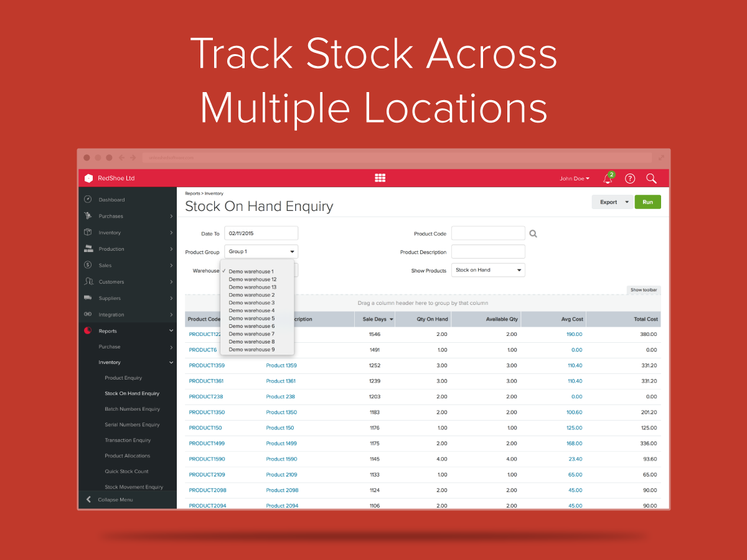Expand the Customers menu chevron
This screenshot has height=560, width=747.
(171, 282)
